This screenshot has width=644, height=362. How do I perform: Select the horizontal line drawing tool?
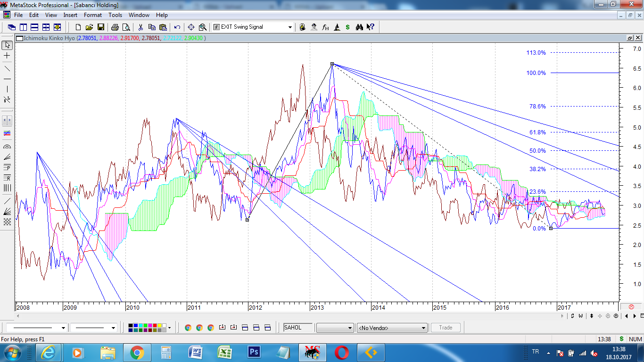point(8,79)
